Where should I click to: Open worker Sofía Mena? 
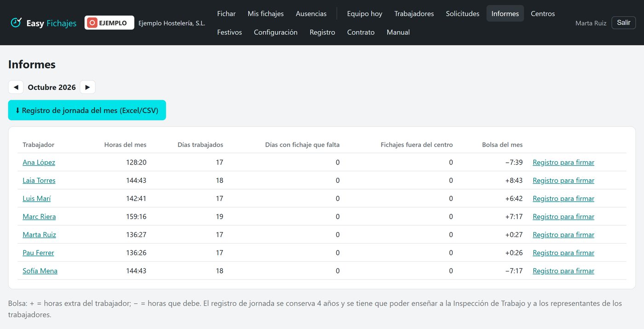coord(40,271)
